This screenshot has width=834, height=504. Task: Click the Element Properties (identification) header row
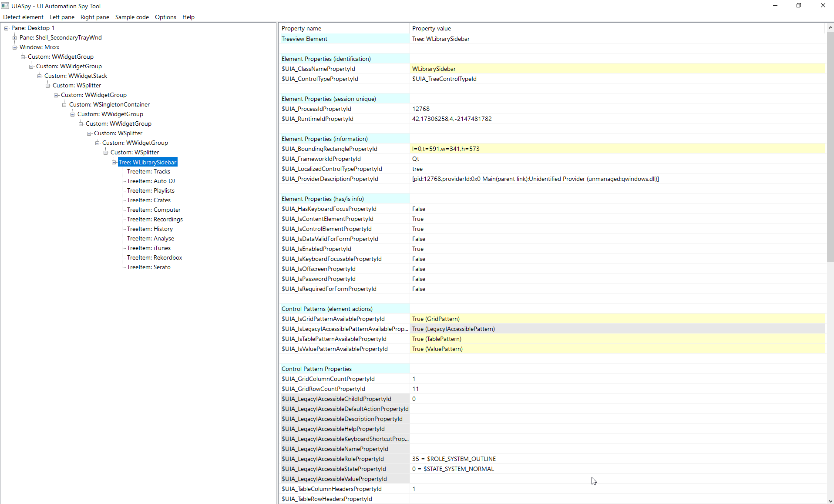point(552,59)
